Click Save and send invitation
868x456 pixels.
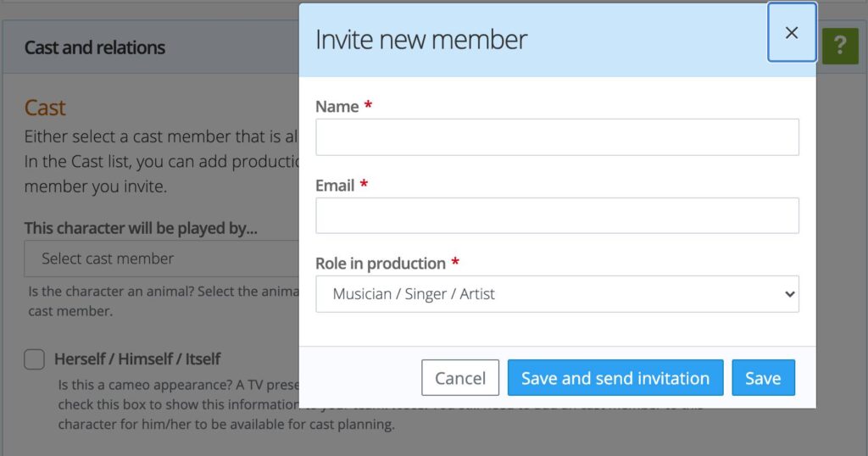tap(615, 378)
